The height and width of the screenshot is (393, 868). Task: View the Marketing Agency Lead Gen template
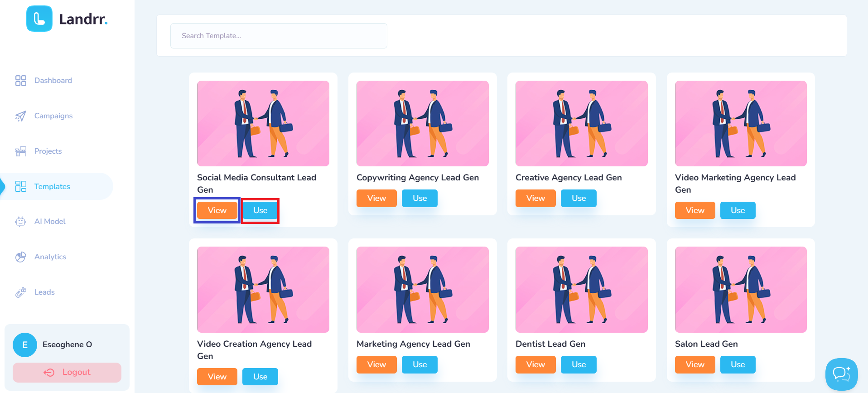[x=376, y=364]
